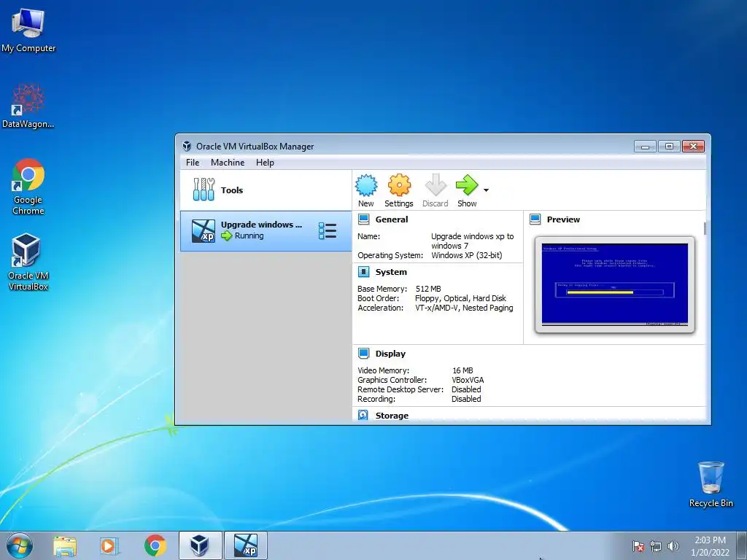Open the Help menu
This screenshot has width=747, height=560.
coord(265,163)
